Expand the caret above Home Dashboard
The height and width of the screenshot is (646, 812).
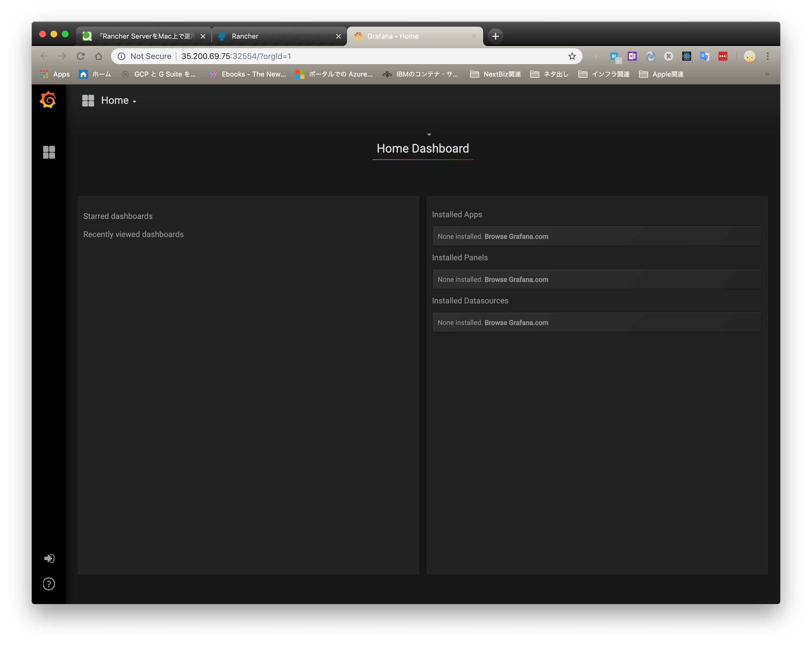click(x=429, y=134)
